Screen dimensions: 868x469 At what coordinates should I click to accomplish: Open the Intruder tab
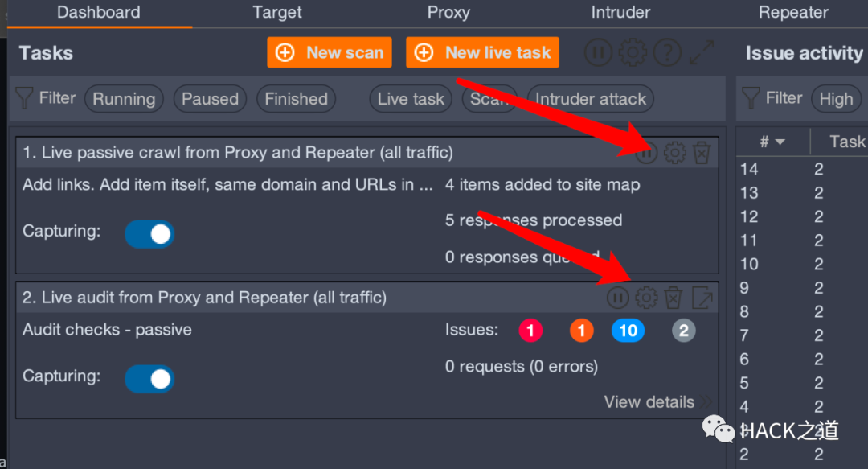[620, 12]
